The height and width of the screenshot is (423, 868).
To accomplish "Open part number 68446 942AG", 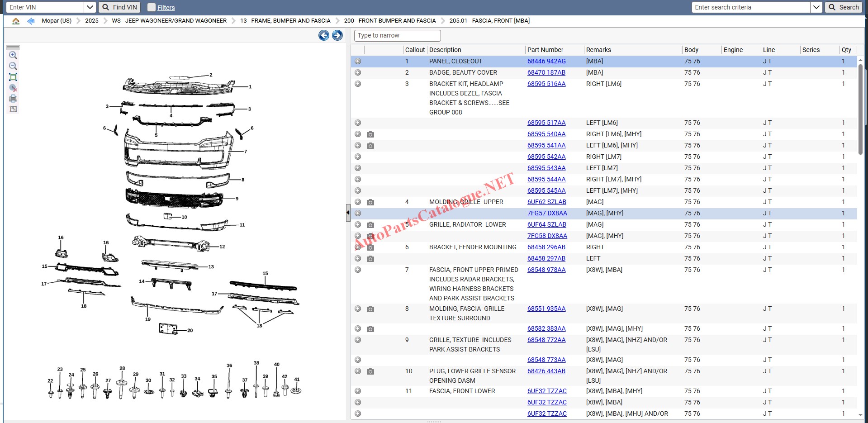I will [x=546, y=61].
